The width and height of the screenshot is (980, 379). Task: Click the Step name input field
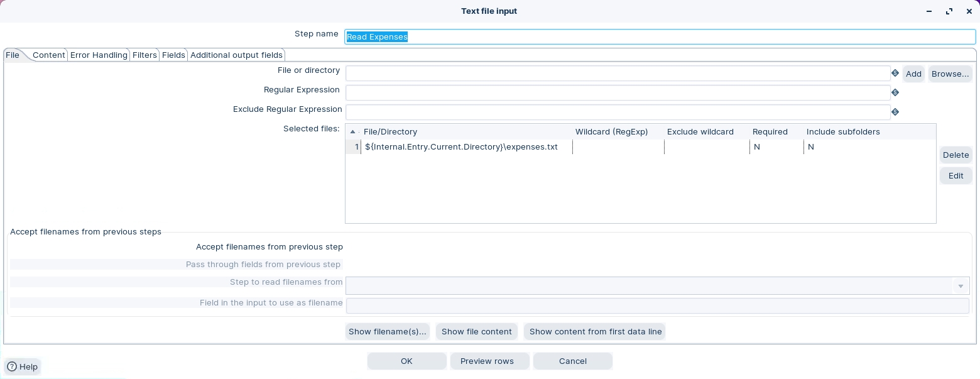(x=660, y=37)
